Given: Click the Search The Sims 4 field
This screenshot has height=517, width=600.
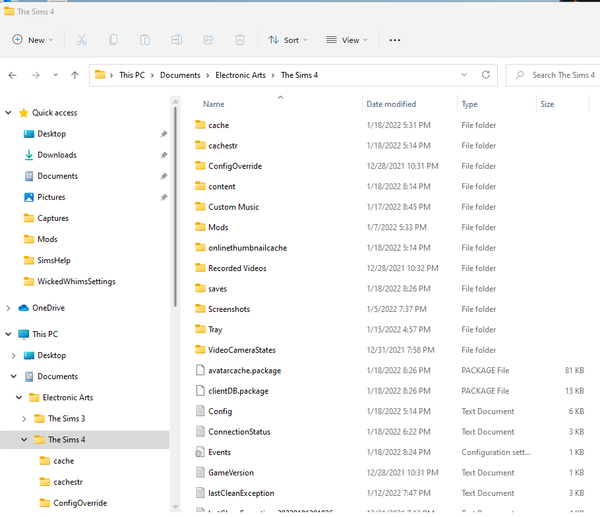Looking at the screenshot, I should pos(554,75).
